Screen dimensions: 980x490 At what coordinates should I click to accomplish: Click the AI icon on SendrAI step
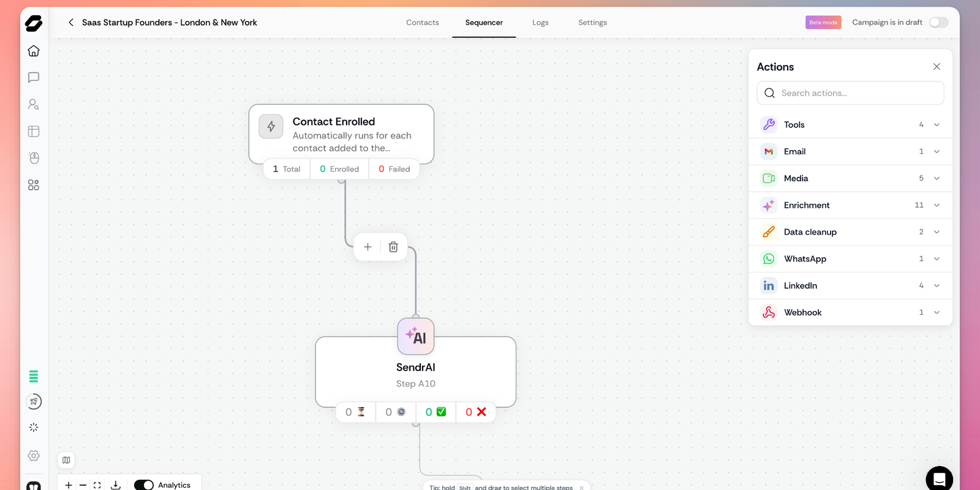click(x=416, y=336)
